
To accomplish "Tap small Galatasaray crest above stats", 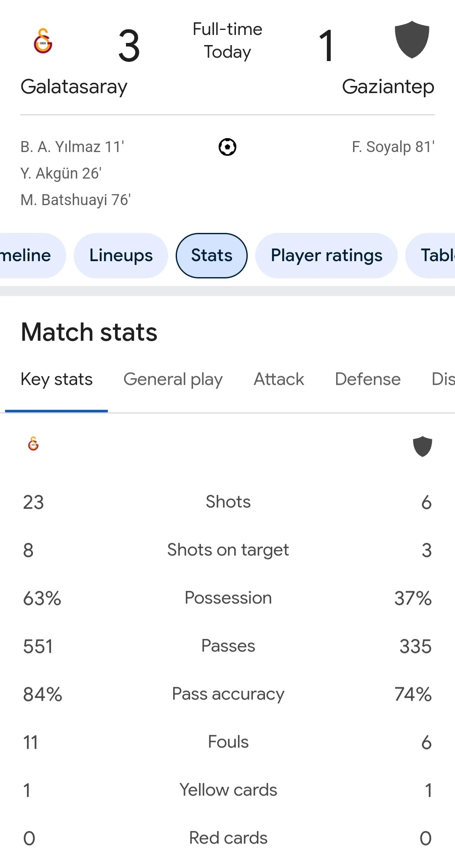I will click(33, 443).
